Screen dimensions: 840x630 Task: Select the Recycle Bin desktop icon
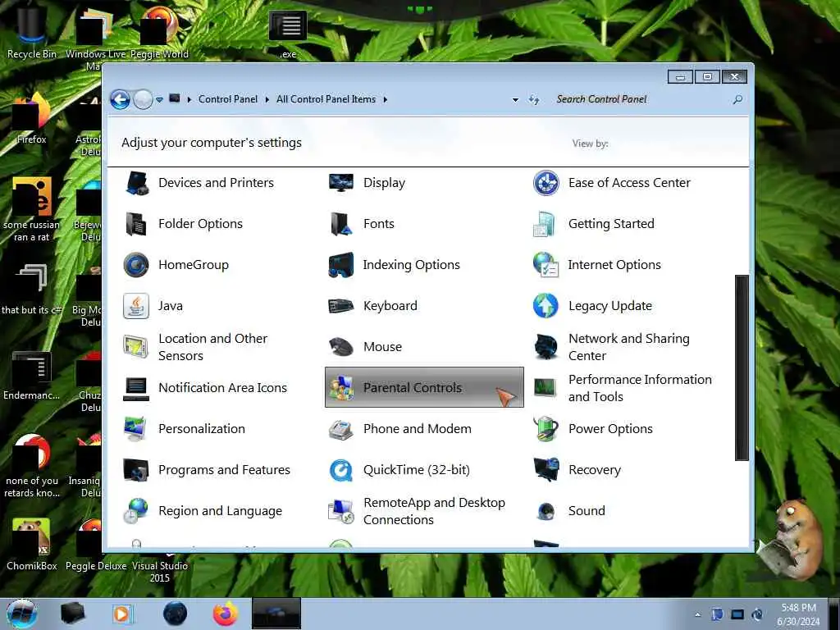31,31
